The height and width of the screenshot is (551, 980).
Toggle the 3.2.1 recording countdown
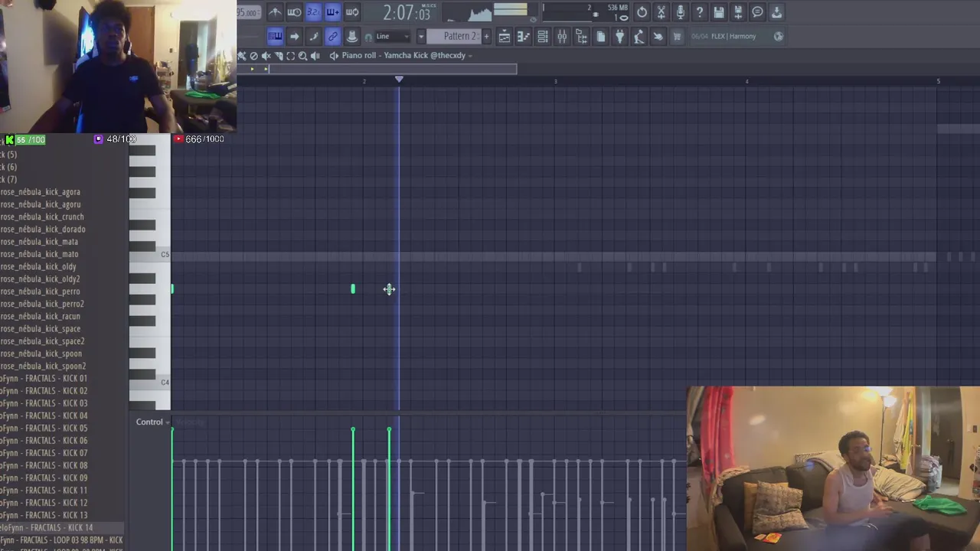point(313,12)
